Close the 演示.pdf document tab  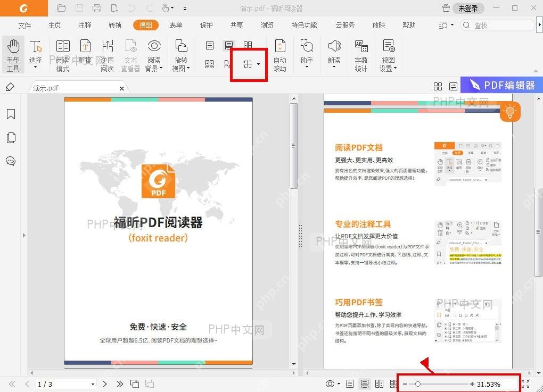(x=122, y=88)
